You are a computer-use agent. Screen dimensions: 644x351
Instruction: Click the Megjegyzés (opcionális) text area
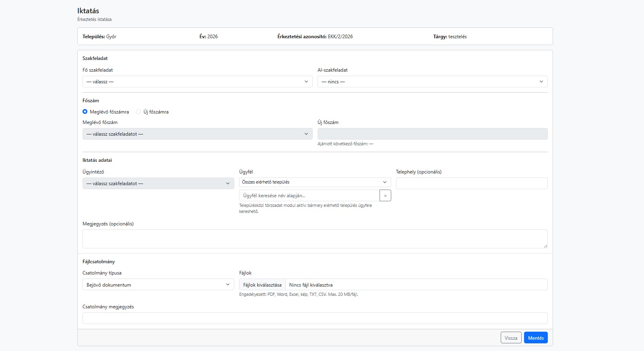click(x=315, y=239)
